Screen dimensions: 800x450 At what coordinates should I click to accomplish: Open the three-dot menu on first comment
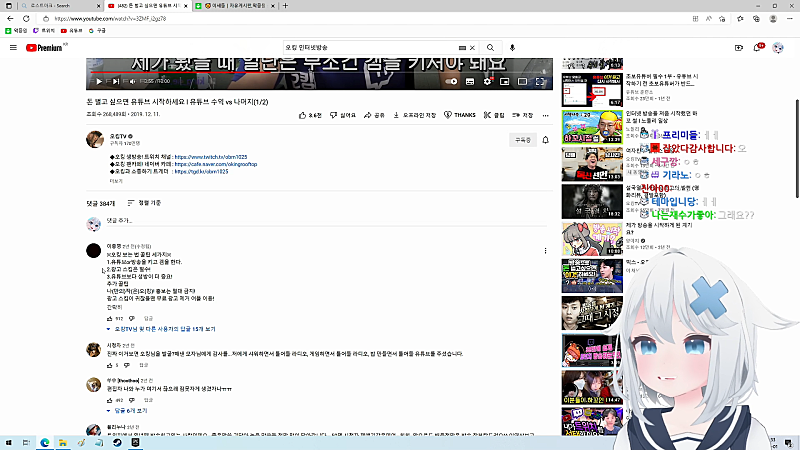(545, 251)
